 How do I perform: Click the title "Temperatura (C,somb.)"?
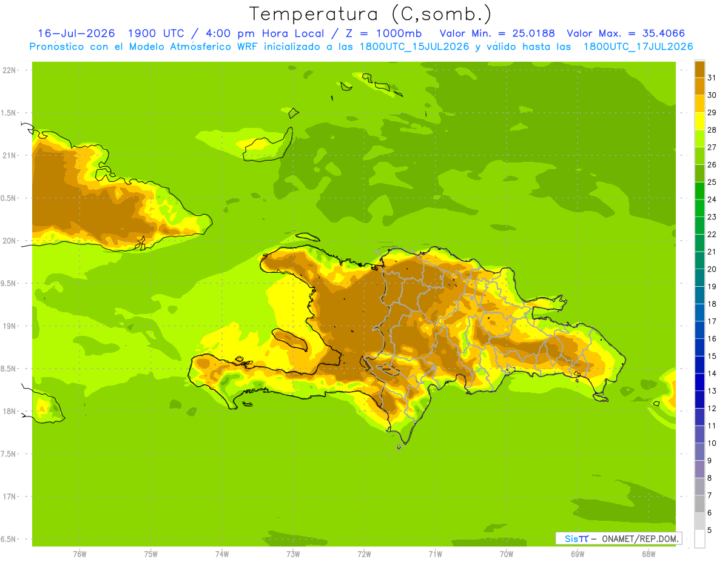tap(370, 14)
